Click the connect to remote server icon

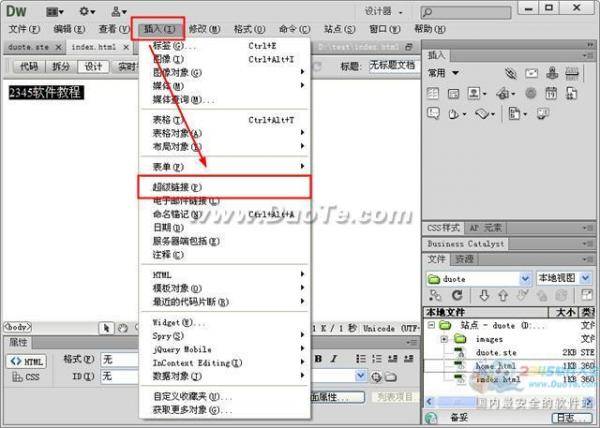point(434,295)
